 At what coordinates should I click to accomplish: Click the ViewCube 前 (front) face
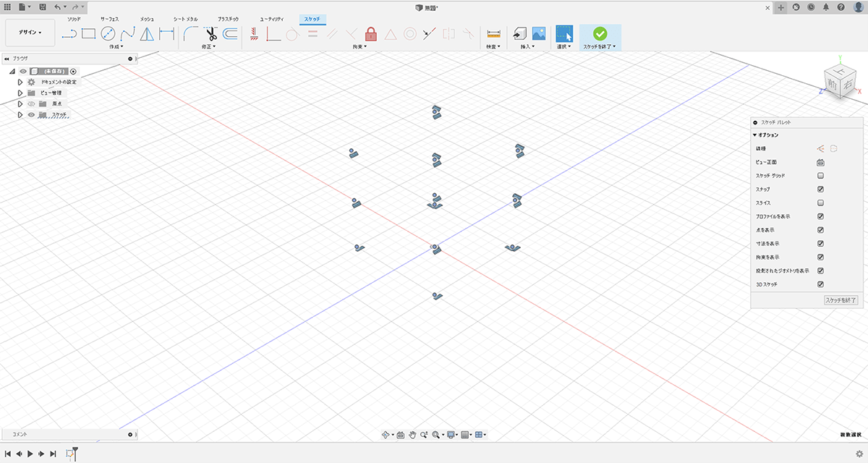click(833, 85)
